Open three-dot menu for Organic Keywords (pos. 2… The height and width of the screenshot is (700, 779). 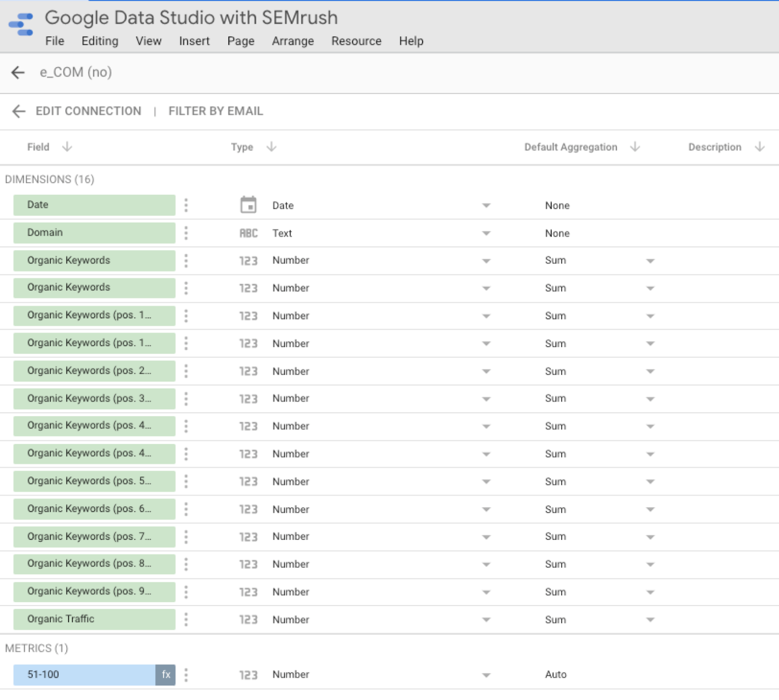click(x=186, y=371)
